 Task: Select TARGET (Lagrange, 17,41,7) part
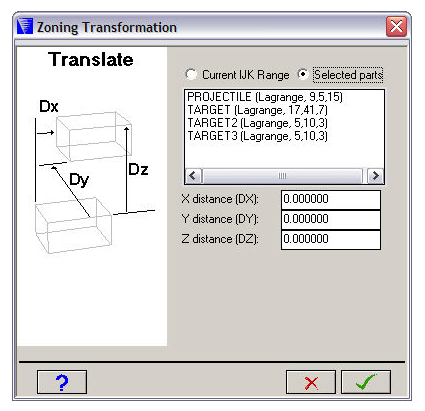[x=257, y=110]
